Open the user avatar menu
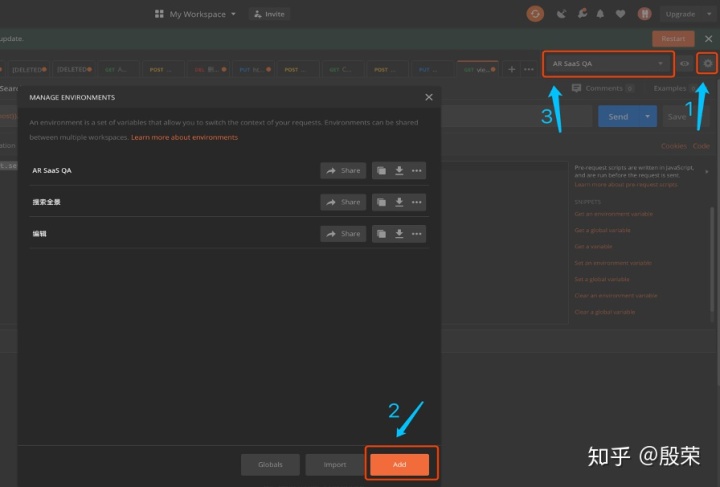 tap(645, 14)
